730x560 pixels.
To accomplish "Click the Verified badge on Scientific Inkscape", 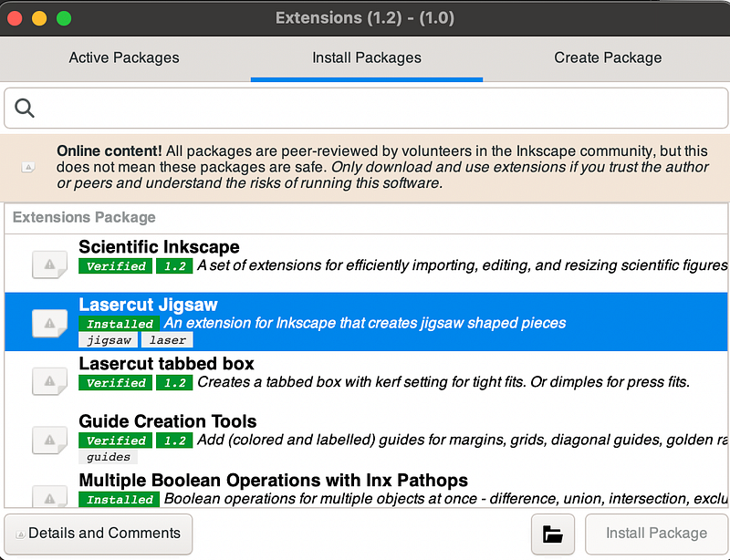I will point(116,265).
